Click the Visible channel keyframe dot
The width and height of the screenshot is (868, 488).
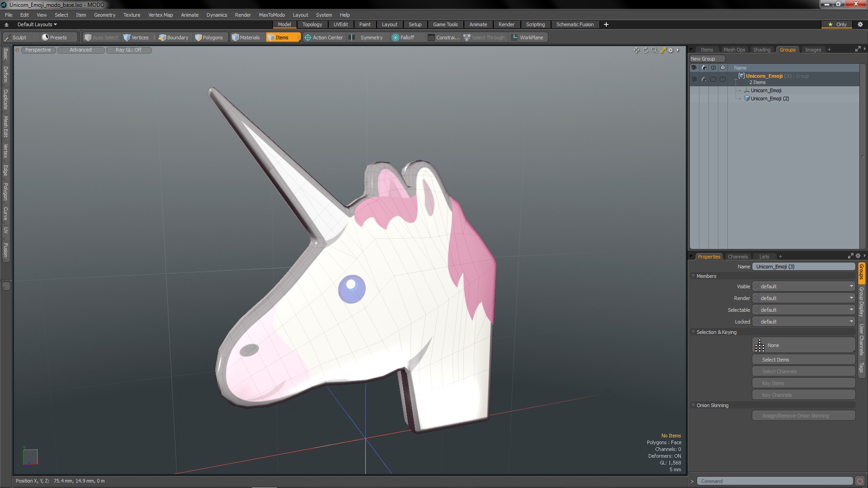pyautogui.click(x=755, y=286)
